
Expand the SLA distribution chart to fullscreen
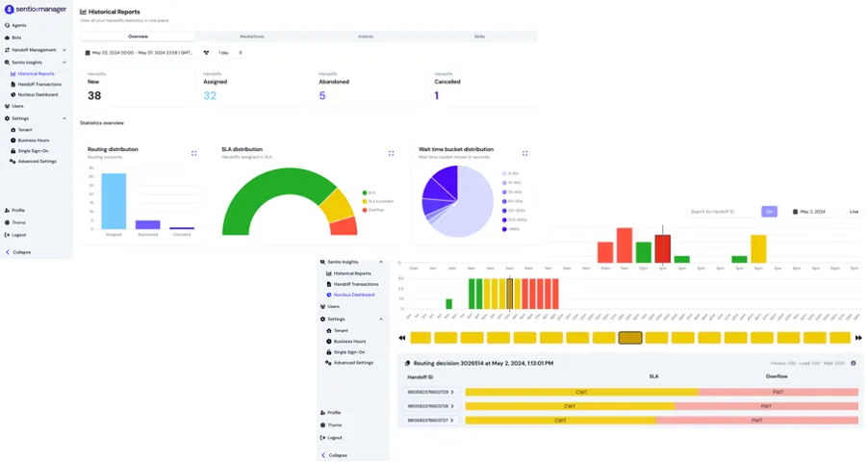[391, 153]
